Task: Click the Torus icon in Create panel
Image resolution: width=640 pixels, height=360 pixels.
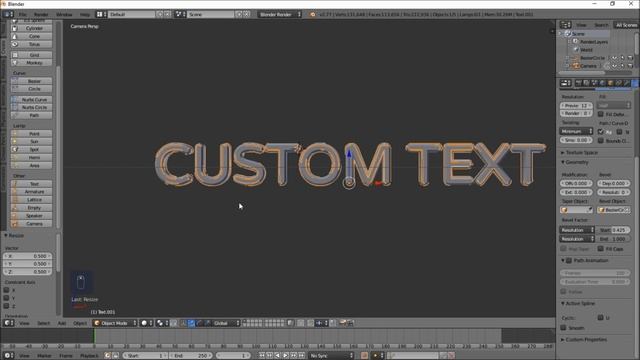Action: pos(15,44)
